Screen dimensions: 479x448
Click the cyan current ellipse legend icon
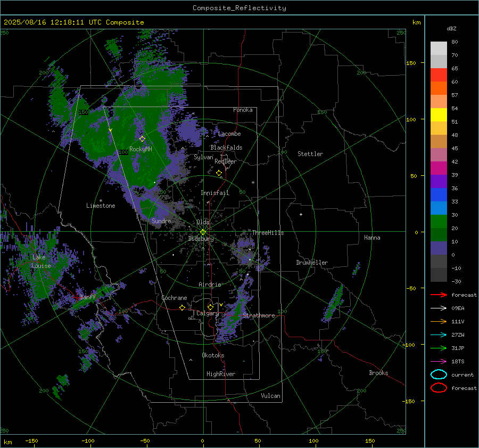click(439, 374)
